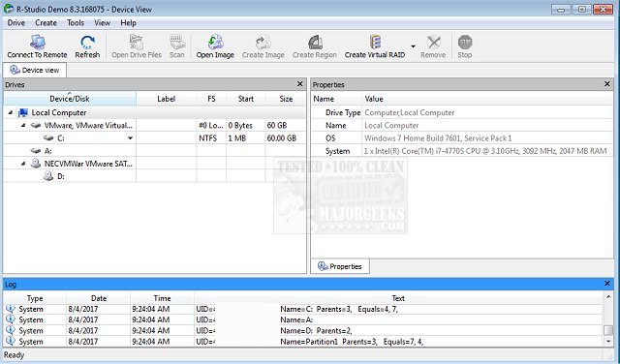
Task: Click the Create Virtual RAID icon
Action: tap(375, 42)
